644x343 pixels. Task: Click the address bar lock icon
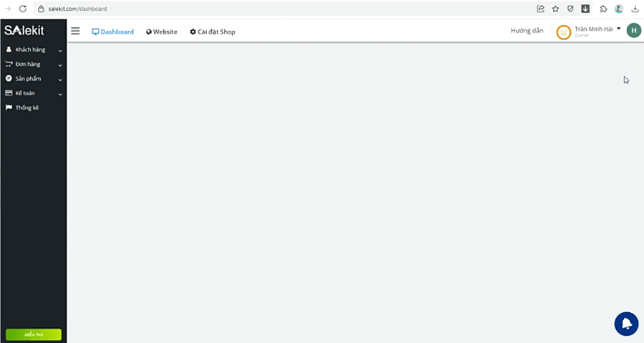[41, 9]
